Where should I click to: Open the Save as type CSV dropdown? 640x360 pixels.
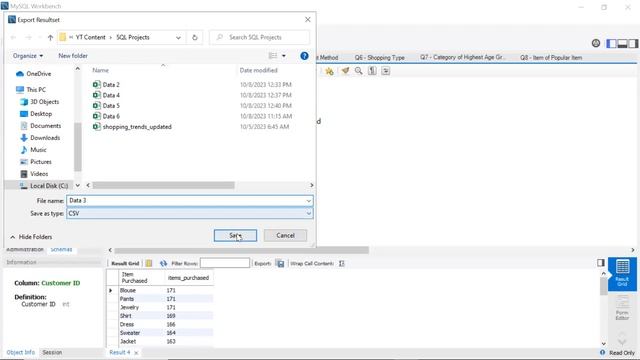(x=190, y=213)
